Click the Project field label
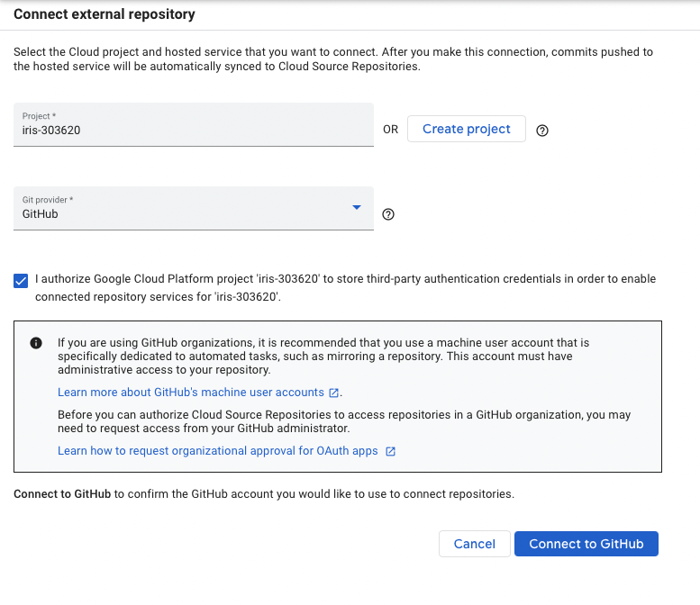Viewport: 700px width, 605px height. (39, 116)
